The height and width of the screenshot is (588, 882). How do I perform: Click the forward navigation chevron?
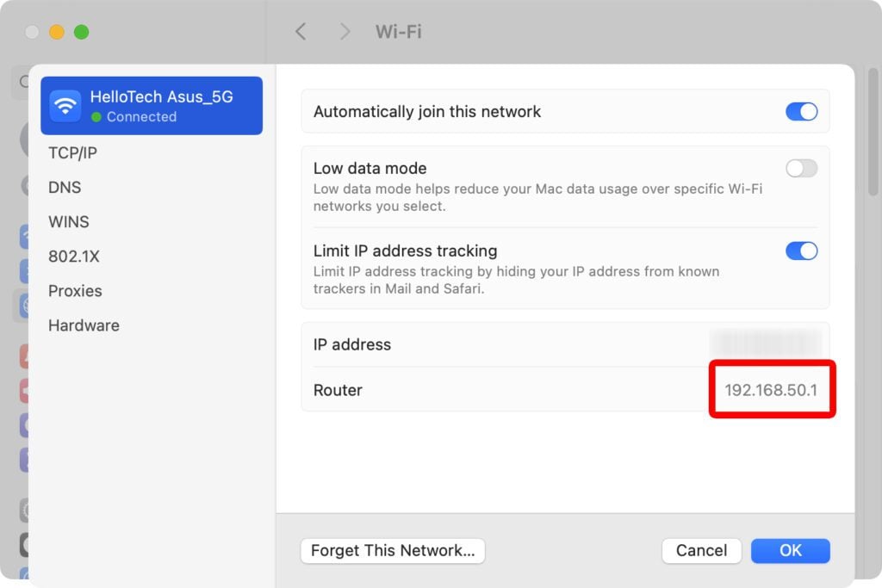click(x=344, y=31)
